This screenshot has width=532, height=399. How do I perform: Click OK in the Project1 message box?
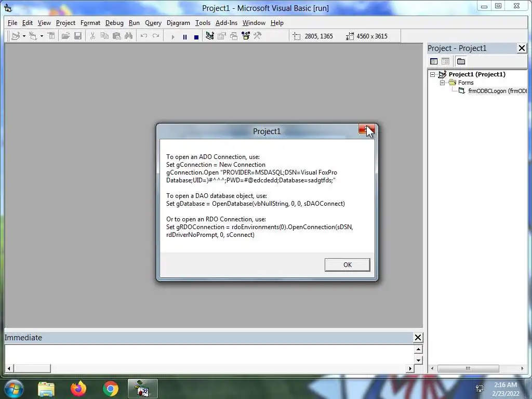pos(347,265)
